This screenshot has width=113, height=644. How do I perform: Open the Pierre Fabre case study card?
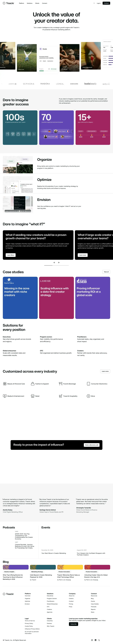tap(20, 297)
